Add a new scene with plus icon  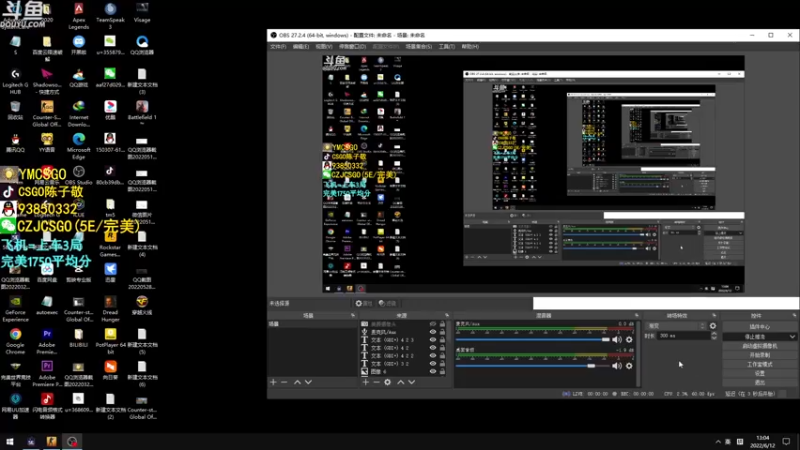(x=273, y=382)
